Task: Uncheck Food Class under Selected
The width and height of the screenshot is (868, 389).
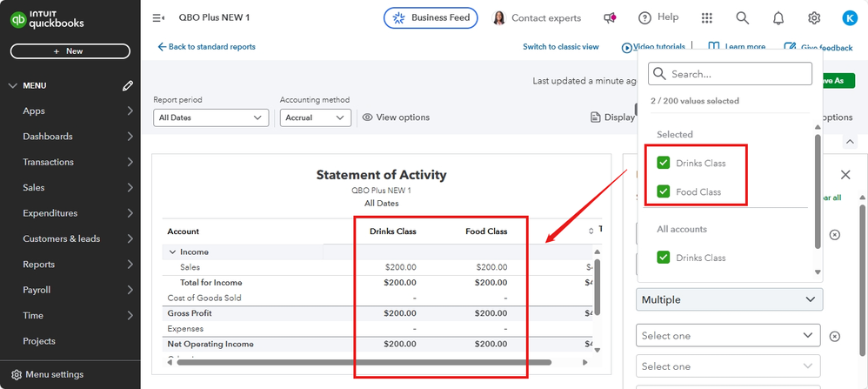Action: tap(664, 191)
